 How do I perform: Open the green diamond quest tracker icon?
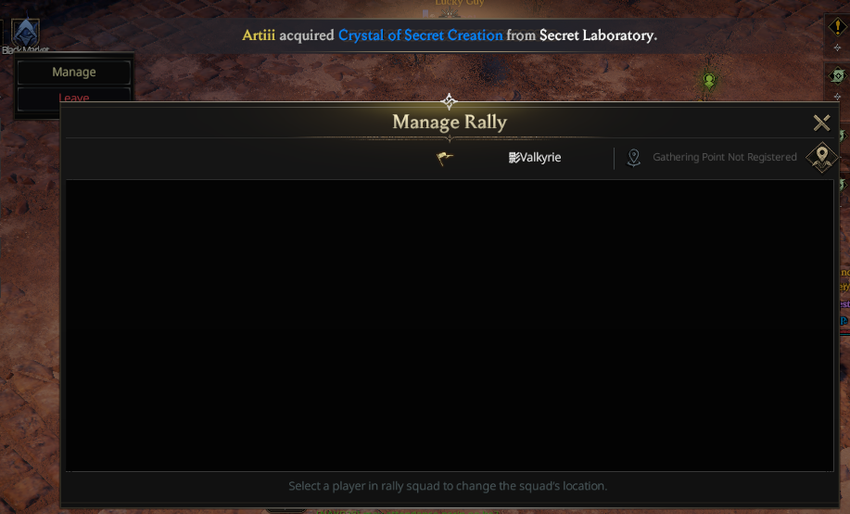838,76
